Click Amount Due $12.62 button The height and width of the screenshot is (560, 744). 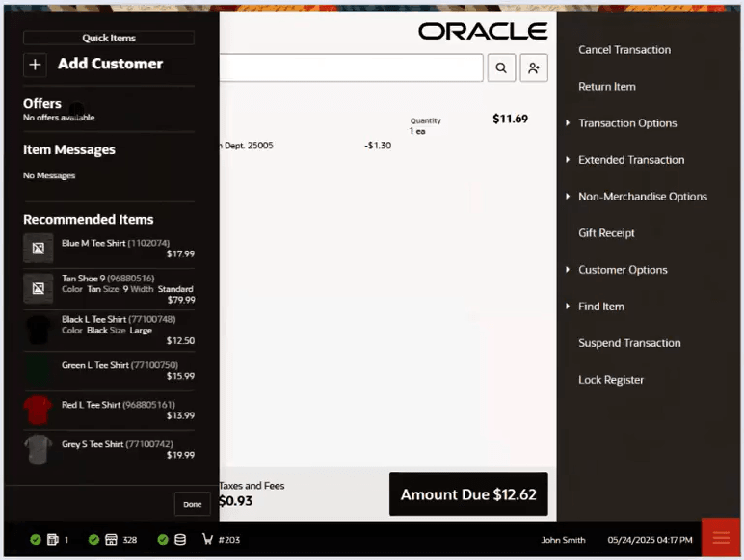click(x=468, y=494)
